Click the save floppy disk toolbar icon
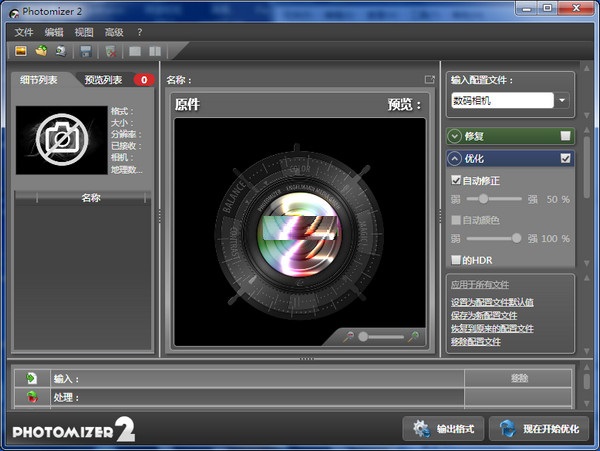This screenshot has width=600, height=451. [87, 51]
